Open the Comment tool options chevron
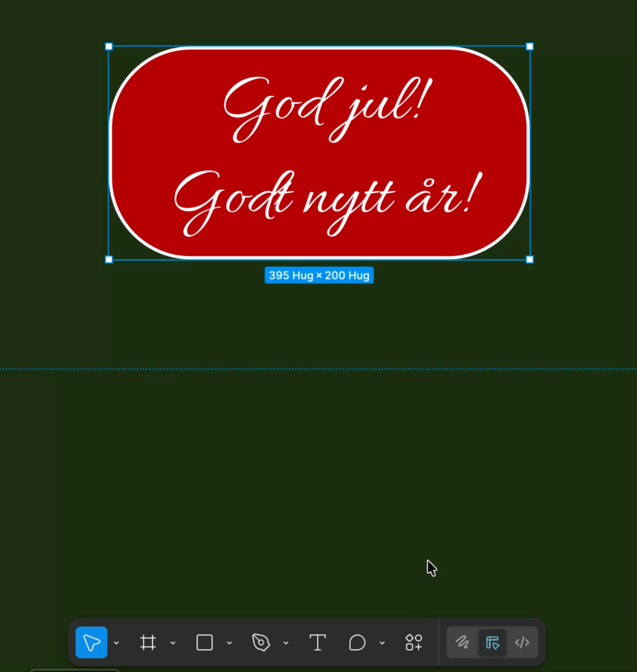 (382, 643)
